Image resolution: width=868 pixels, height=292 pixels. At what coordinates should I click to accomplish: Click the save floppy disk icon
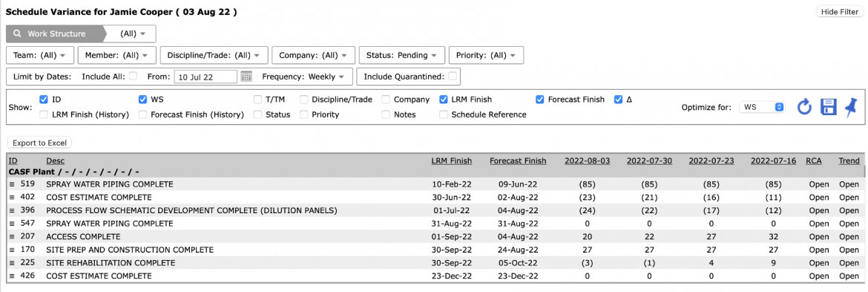pyautogui.click(x=828, y=107)
